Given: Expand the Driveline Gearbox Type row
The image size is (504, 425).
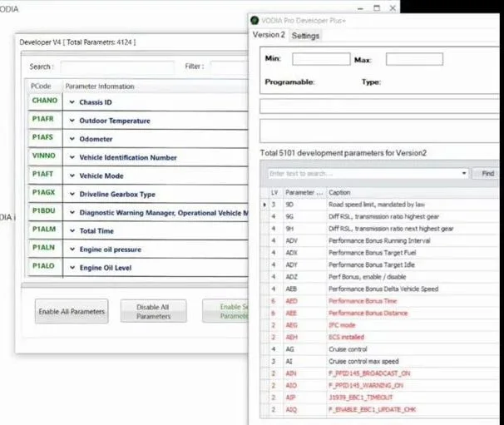Looking at the screenshot, I should click(x=72, y=194).
